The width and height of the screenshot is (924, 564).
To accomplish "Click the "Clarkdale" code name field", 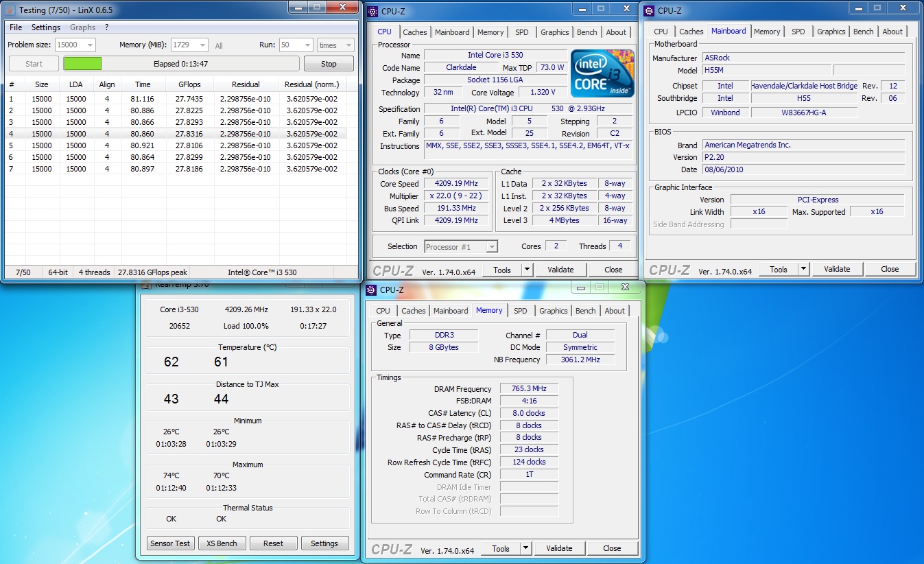I will point(461,67).
